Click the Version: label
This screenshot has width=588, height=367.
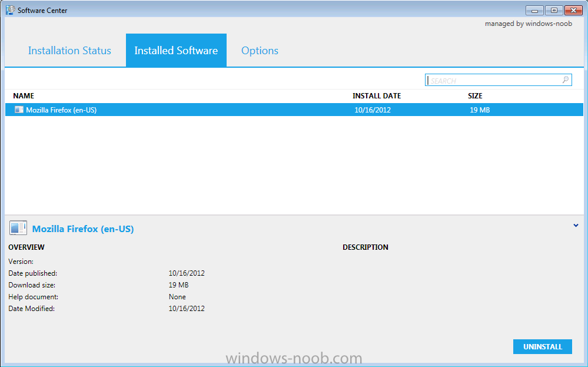[x=21, y=262]
